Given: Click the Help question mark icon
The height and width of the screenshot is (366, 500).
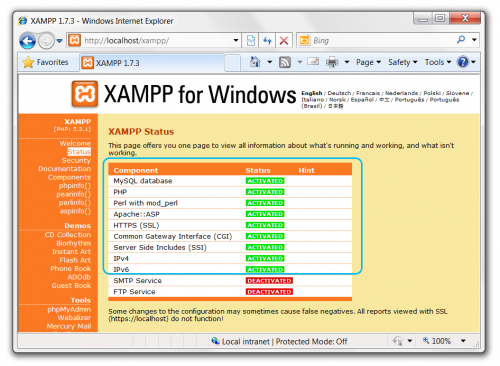Looking at the screenshot, I should coord(463,62).
